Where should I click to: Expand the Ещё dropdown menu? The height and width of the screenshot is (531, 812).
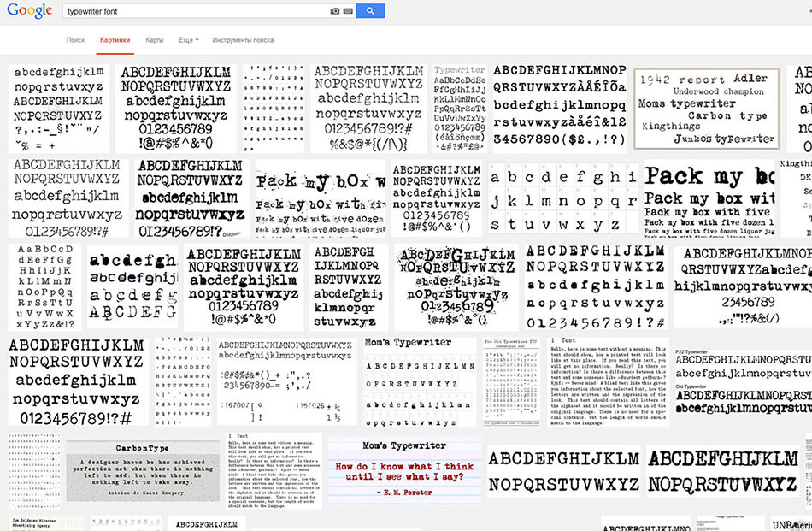189,40
